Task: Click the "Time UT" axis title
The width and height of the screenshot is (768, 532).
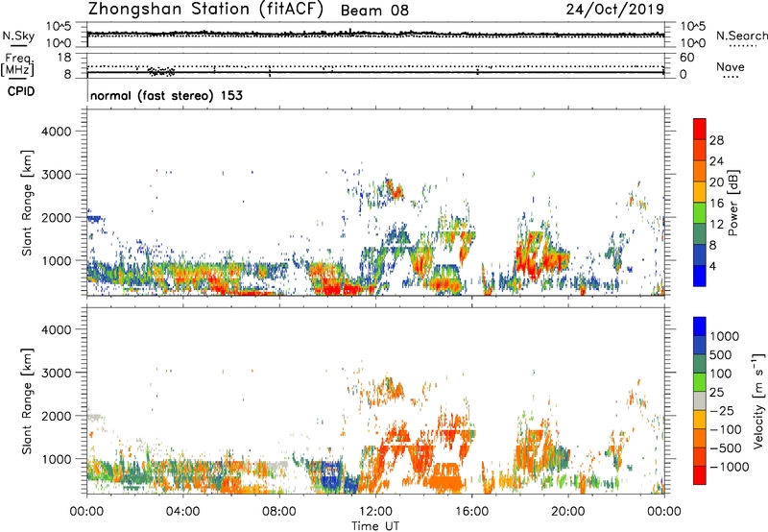Action: tap(375, 526)
